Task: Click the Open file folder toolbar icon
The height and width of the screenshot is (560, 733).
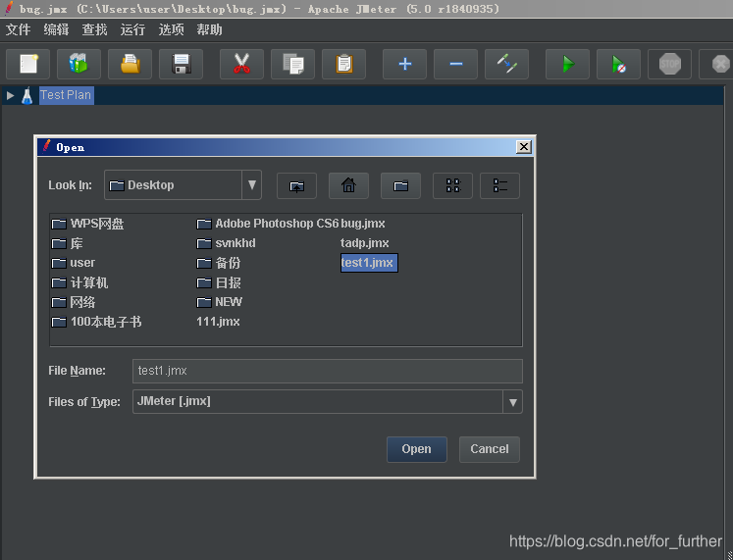Action: 130,64
